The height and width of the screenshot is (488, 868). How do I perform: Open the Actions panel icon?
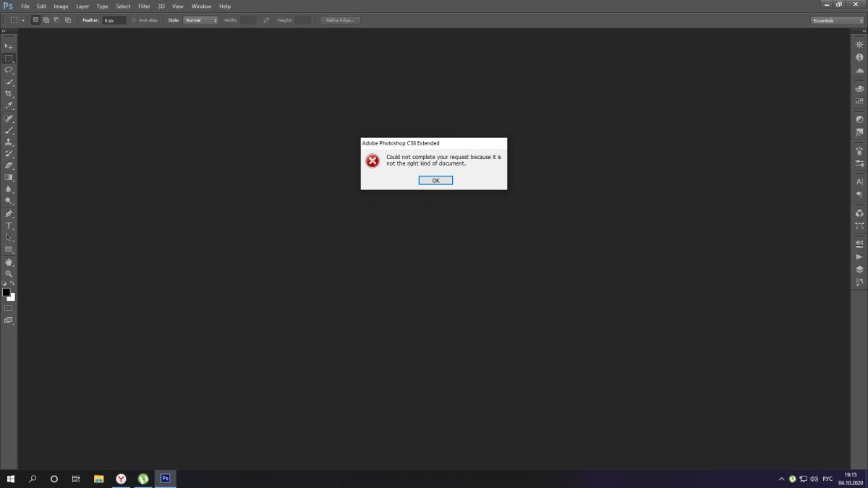(859, 257)
